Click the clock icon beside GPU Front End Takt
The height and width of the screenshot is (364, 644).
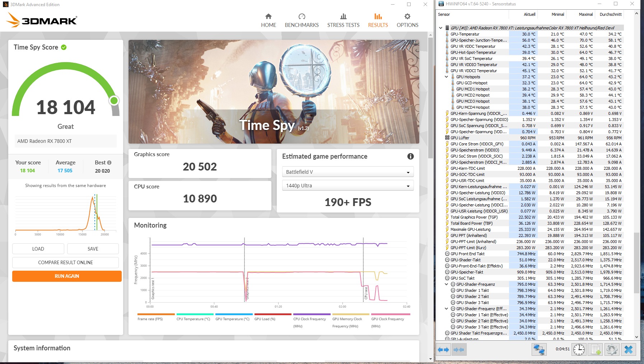tap(447, 254)
